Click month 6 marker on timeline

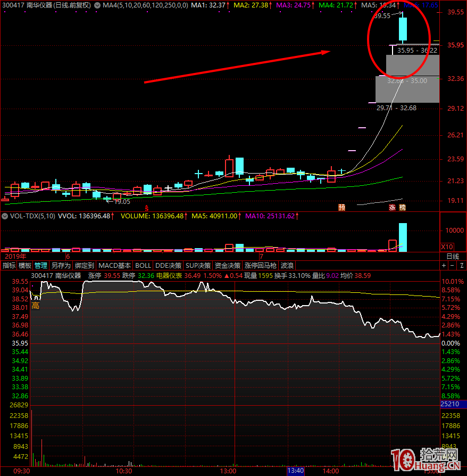coord(68,257)
